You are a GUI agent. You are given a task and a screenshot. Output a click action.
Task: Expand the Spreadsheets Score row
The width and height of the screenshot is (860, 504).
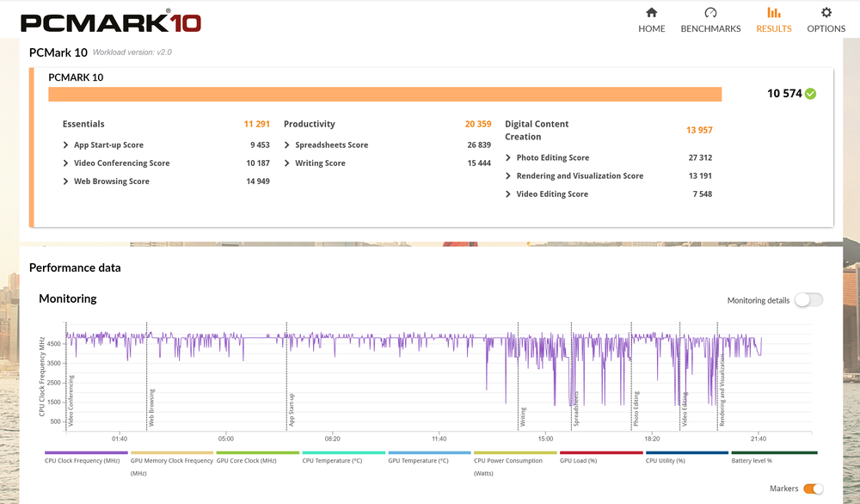387,144
